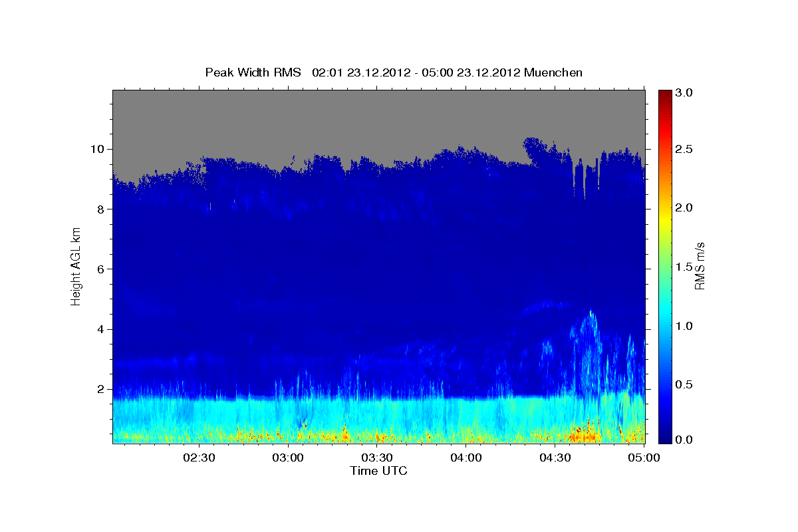Click the 03:00 time tick label
The image size is (798, 532).
[288, 458]
